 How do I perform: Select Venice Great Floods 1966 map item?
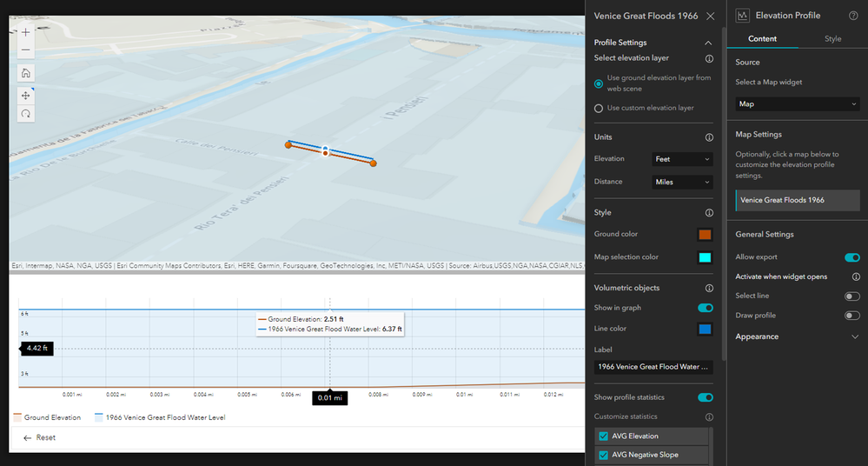coord(798,200)
